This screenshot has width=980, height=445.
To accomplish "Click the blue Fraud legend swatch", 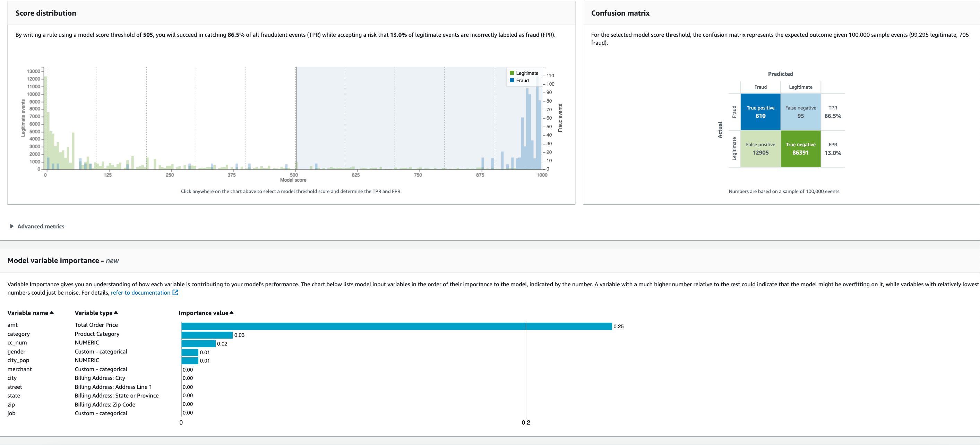I will point(512,80).
